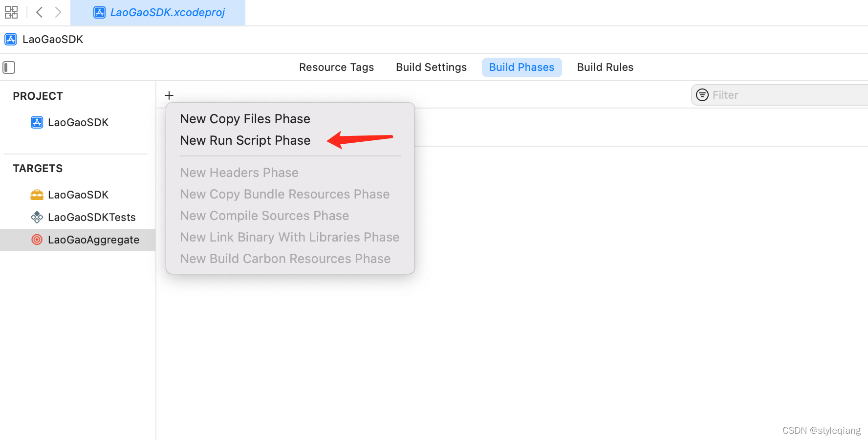
Task: Click the PROJECT LaoGaoSDK blueprint icon
Action: (x=37, y=122)
